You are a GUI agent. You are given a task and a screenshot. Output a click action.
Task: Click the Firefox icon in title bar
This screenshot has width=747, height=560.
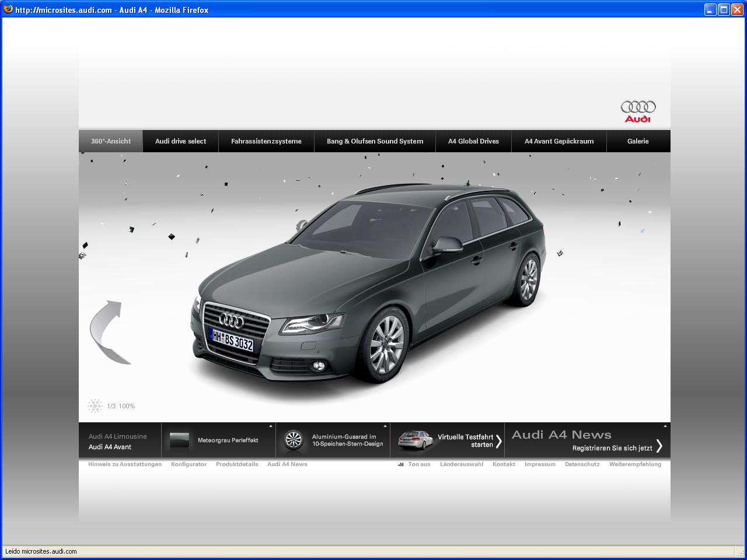click(x=8, y=9)
